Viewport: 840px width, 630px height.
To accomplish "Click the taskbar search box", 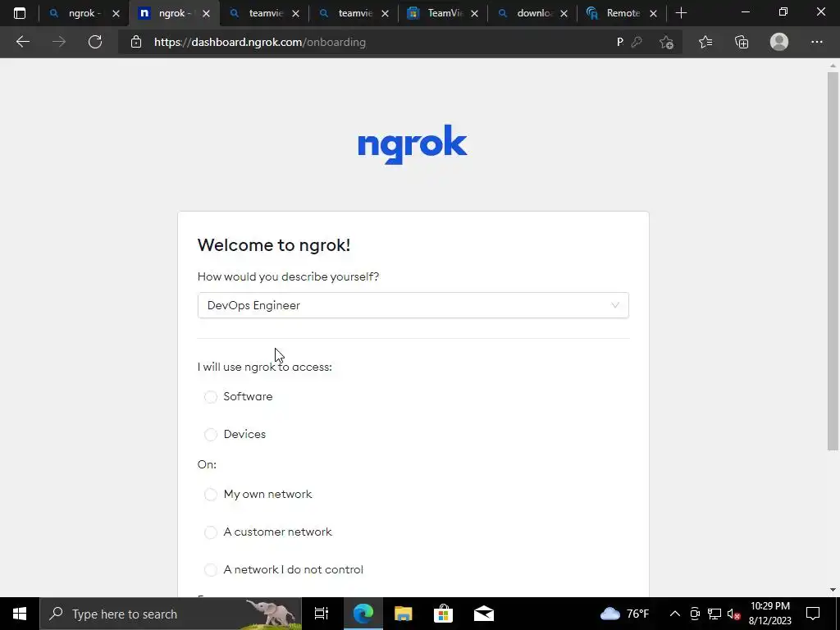I will (x=171, y=614).
